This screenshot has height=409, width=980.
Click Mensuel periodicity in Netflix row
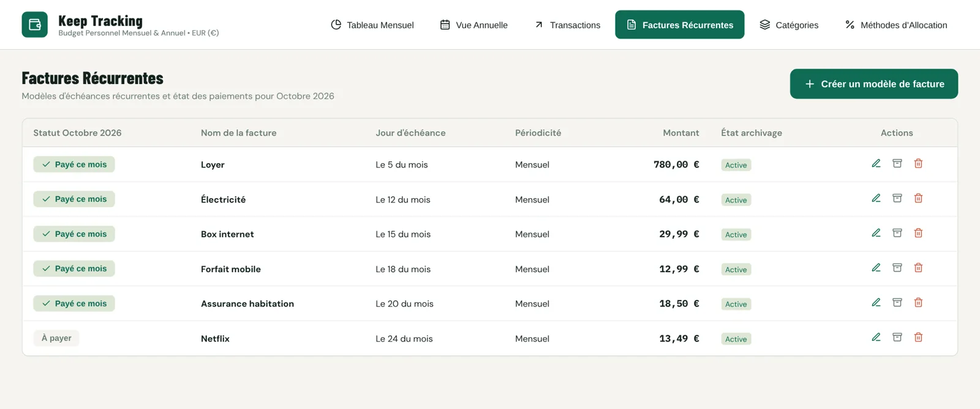[532, 338]
